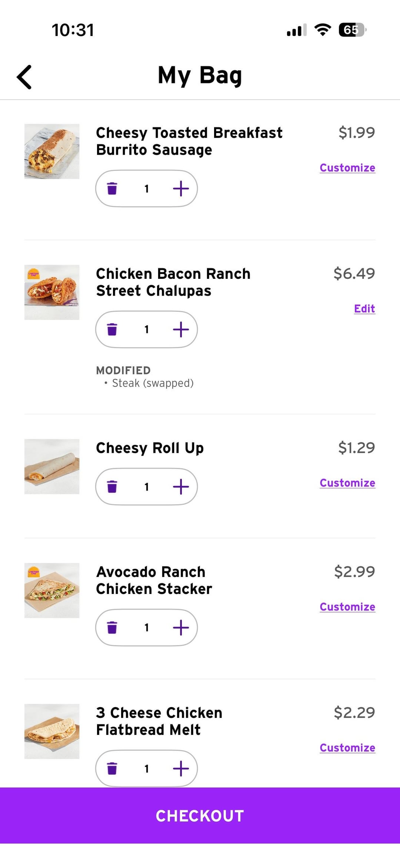Trash the Cheesy Roll Up item

point(112,486)
